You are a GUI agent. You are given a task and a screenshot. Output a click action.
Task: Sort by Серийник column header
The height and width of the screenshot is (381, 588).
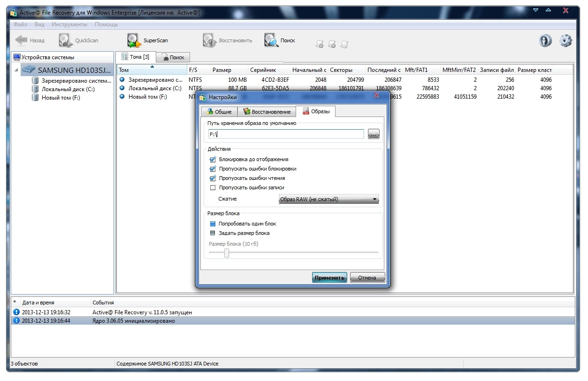coord(269,70)
